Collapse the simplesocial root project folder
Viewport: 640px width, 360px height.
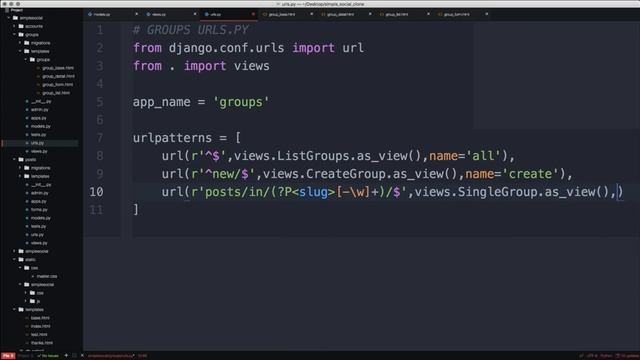(9, 18)
